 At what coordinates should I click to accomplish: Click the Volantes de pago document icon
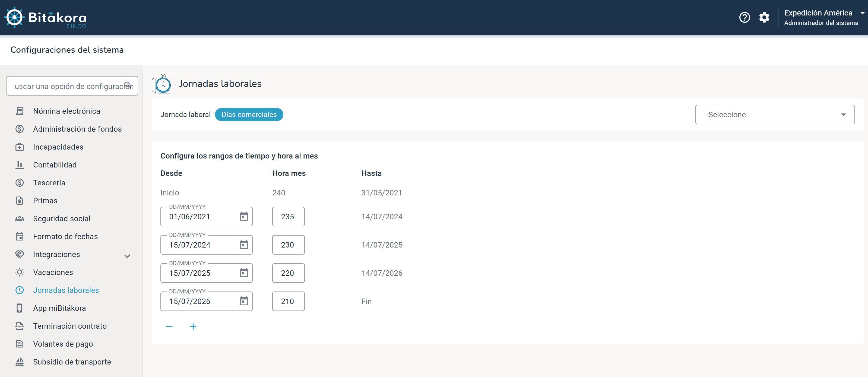[20, 344]
